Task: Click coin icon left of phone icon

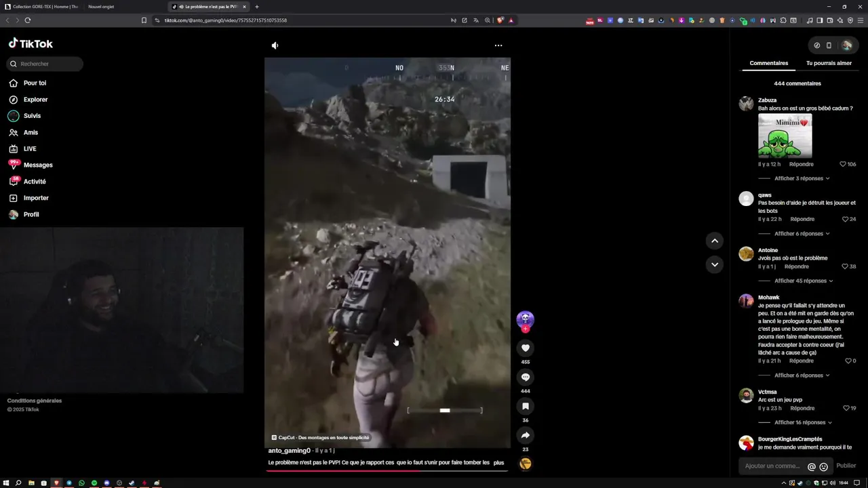Action: [x=817, y=45]
